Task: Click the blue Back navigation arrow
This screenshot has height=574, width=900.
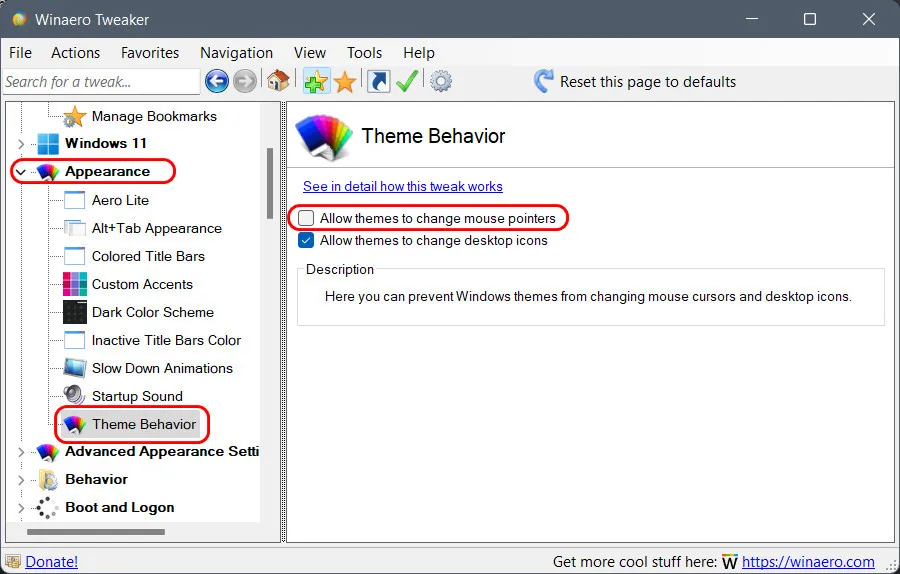Action: tap(216, 82)
